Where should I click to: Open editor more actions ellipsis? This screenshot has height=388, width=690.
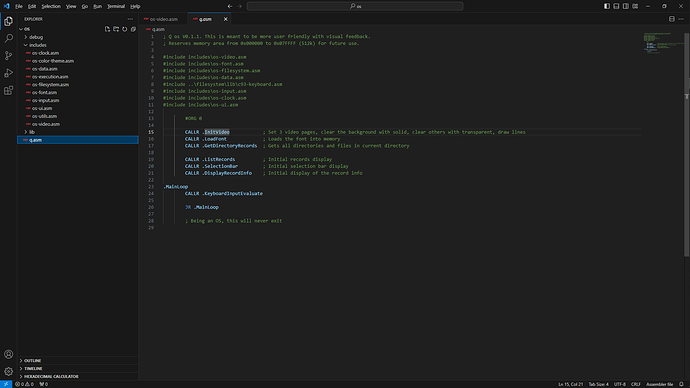point(681,19)
